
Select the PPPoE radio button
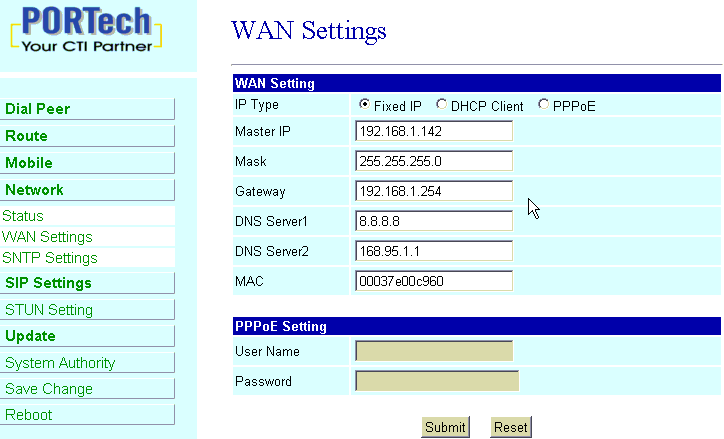[x=543, y=105]
